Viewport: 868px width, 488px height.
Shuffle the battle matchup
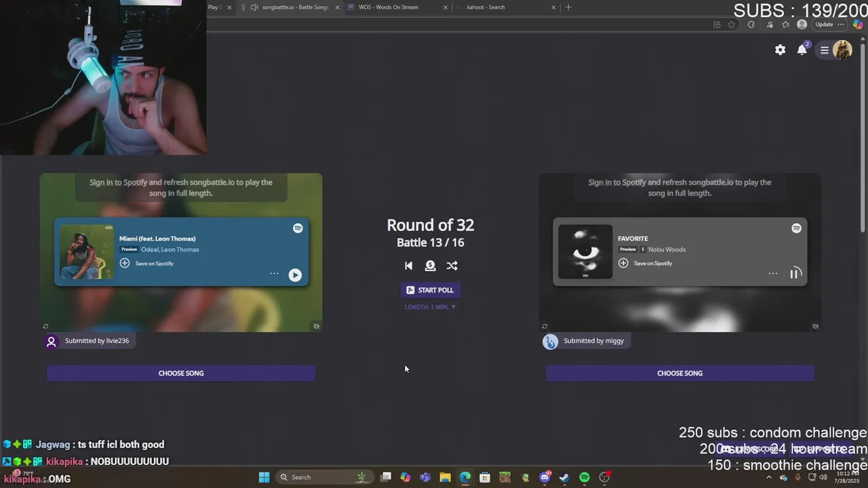point(452,266)
